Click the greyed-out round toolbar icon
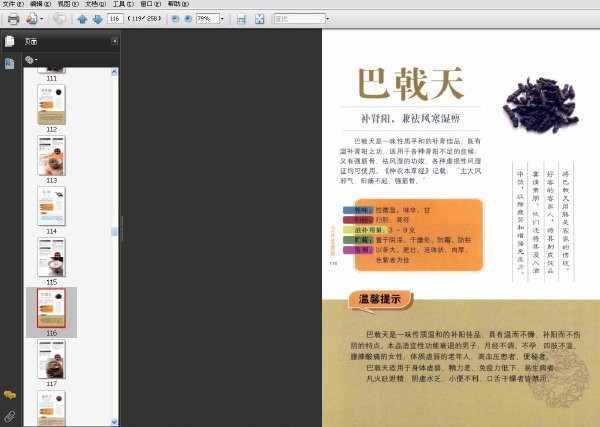Screen dimensions: 600x427 click(x=59, y=18)
